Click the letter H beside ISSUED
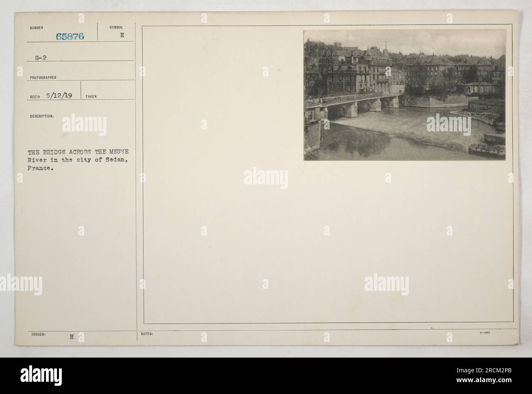The height and width of the screenshot is (394, 532). [72, 337]
